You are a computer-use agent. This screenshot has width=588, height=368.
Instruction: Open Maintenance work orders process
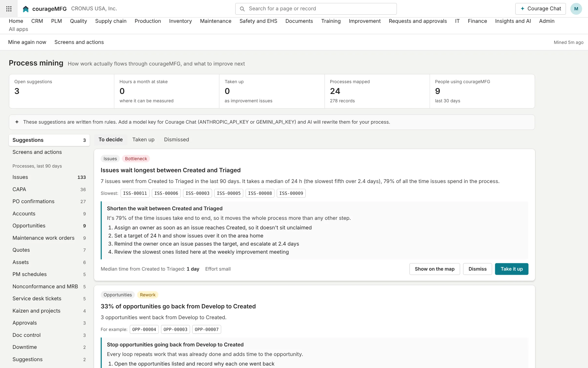click(49, 238)
